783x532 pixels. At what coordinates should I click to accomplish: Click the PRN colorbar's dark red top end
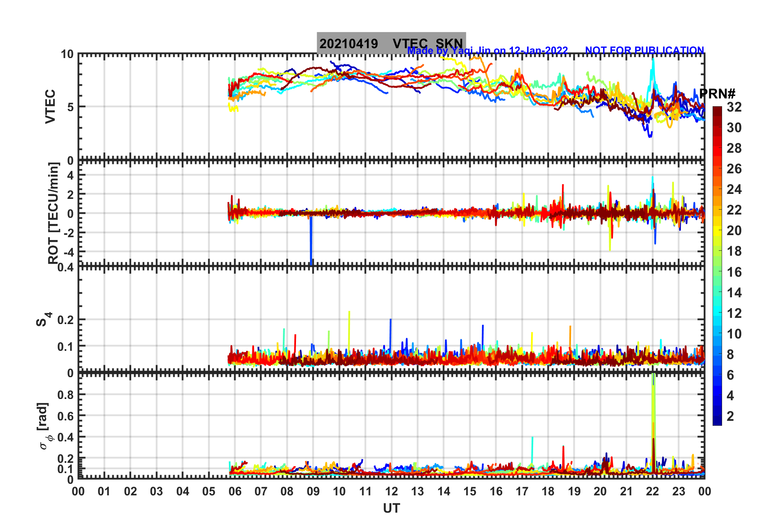click(718, 110)
